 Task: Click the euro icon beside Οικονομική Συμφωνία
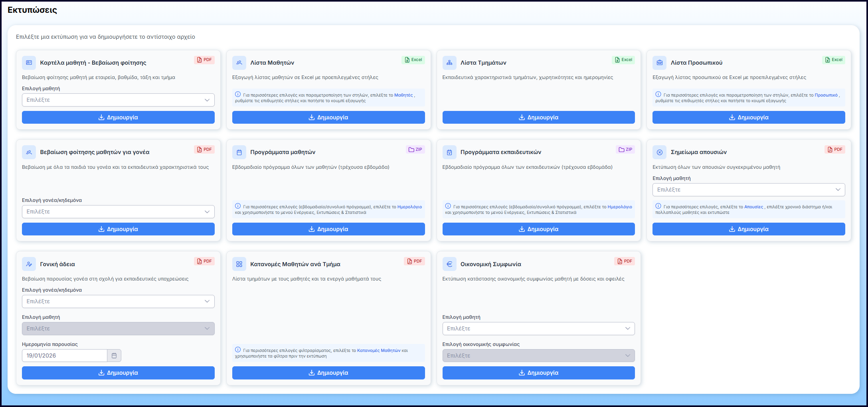tap(449, 264)
